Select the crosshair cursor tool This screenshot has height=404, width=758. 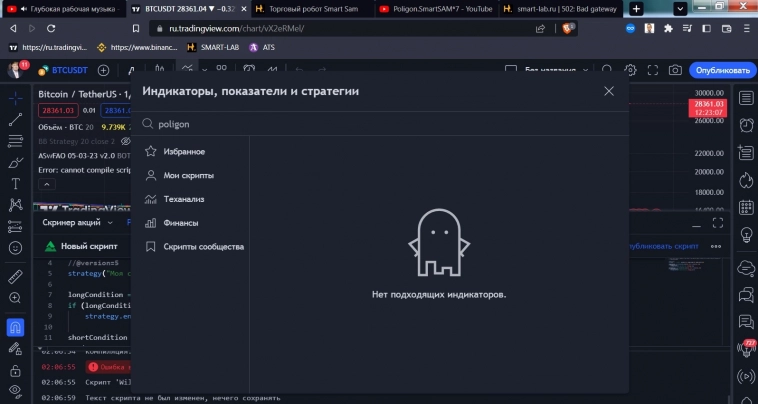(x=16, y=98)
